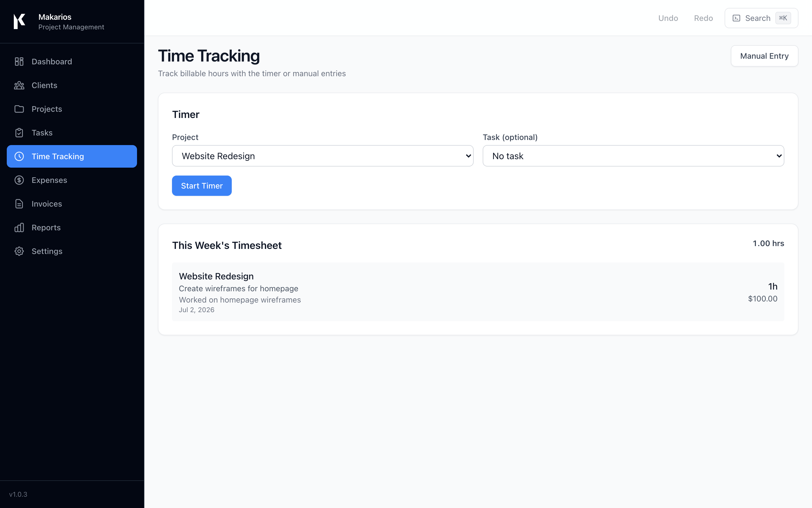812x508 pixels.
Task: Click the Manual Entry button
Action: [x=764, y=56]
